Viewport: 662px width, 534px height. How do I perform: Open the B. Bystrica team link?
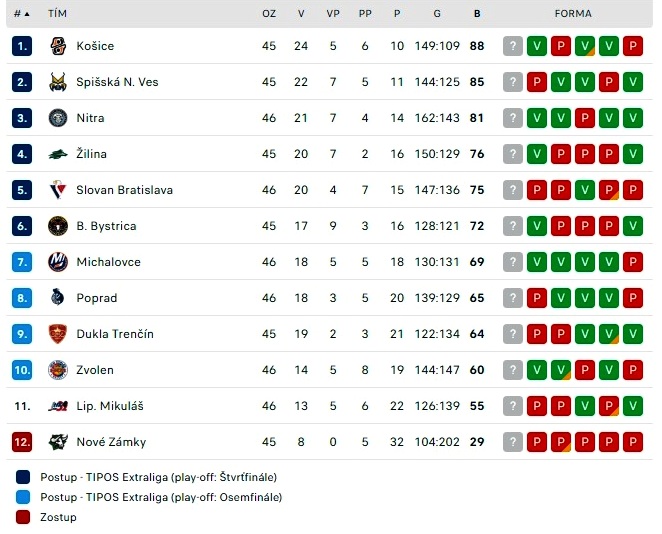[106, 226]
